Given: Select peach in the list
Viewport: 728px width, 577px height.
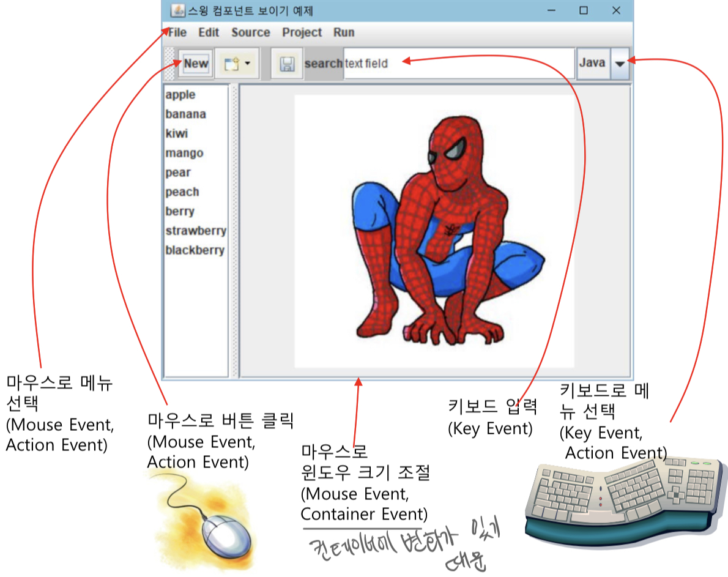Looking at the screenshot, I should pyautogui.click(x=196, y=192).
